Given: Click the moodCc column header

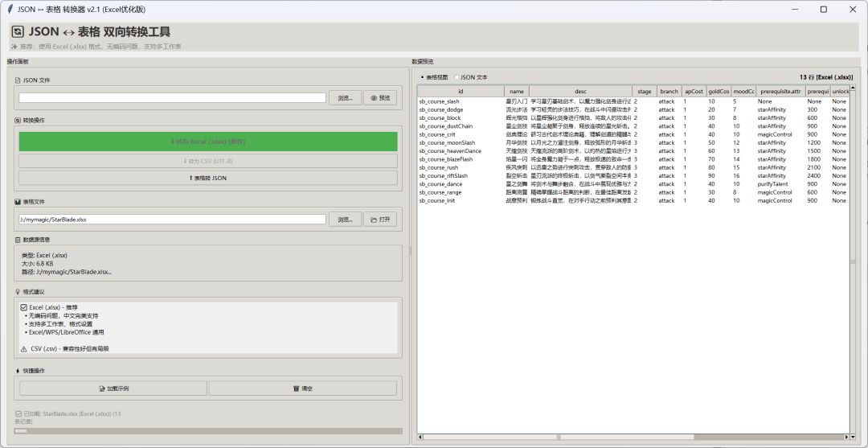Looking at the screenshot, I should click(743, 91).
